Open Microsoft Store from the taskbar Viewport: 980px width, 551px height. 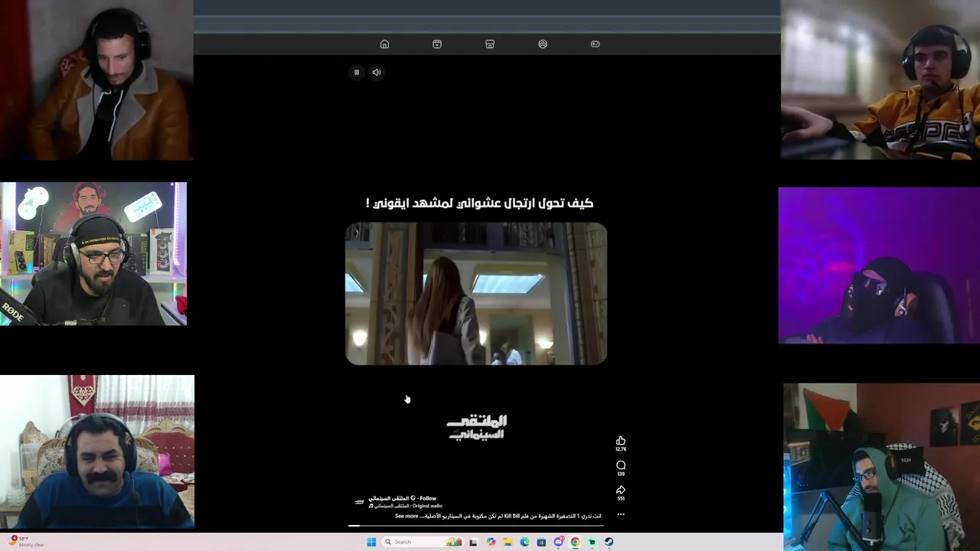(541, 542)
